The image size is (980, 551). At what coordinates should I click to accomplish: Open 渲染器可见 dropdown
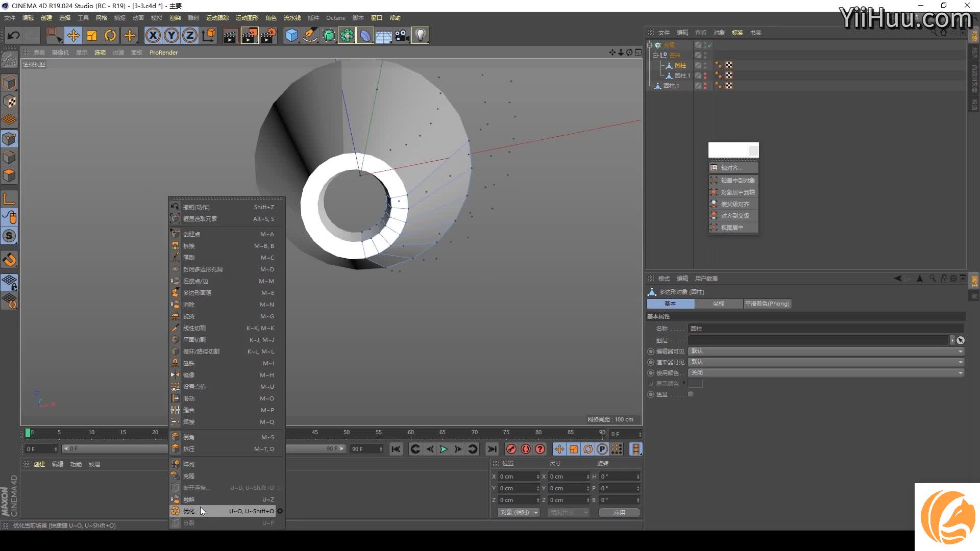[826, 362]
